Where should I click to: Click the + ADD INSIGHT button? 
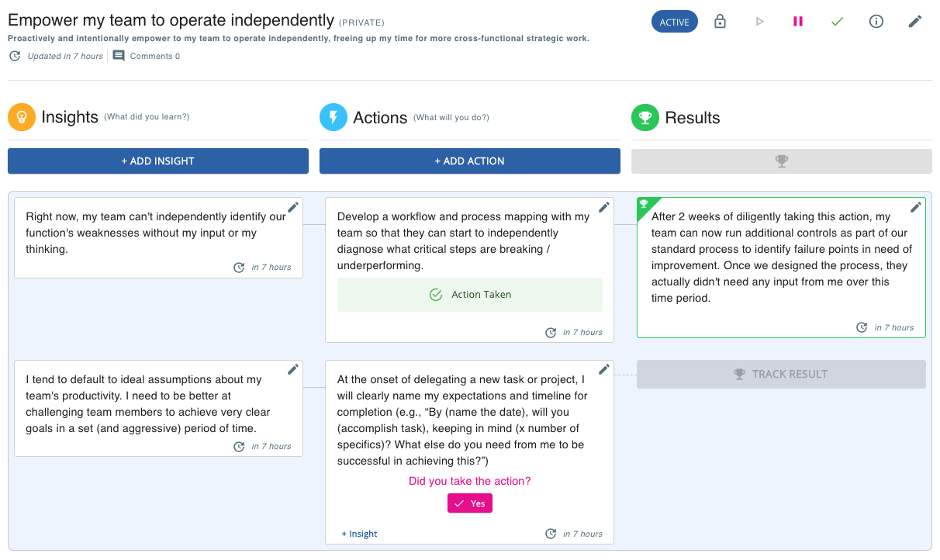158,161
